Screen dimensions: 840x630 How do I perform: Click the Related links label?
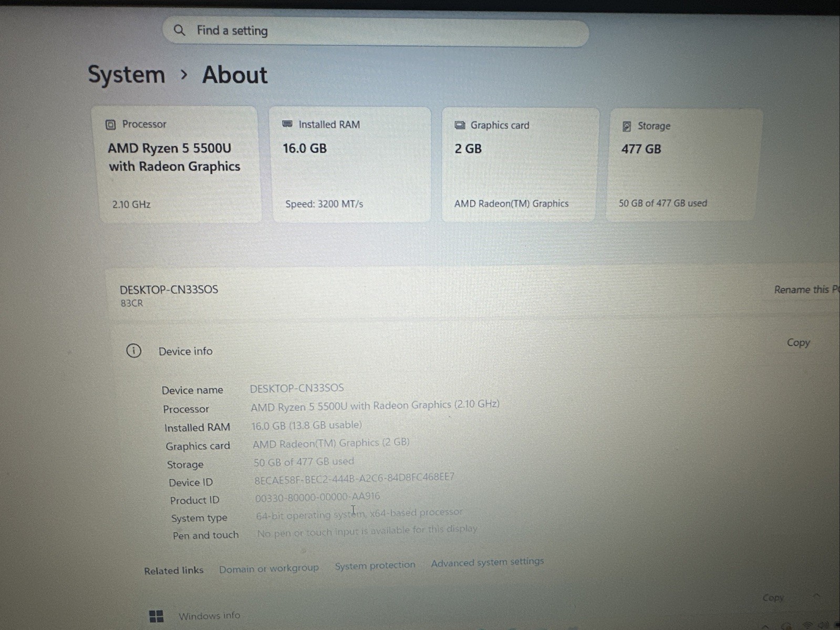pos(173,571)
